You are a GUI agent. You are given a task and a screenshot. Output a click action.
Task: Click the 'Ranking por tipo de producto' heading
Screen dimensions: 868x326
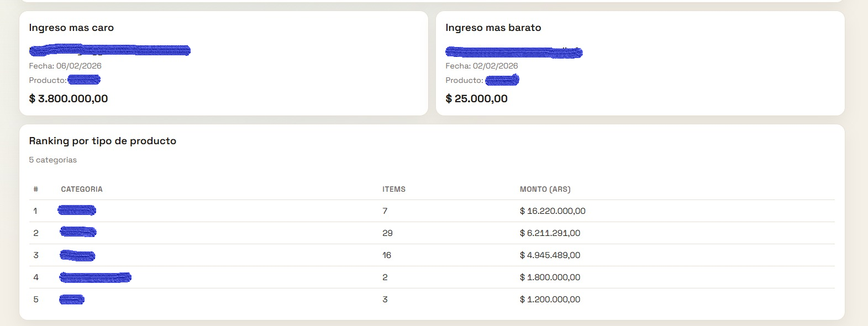point(103,141)
